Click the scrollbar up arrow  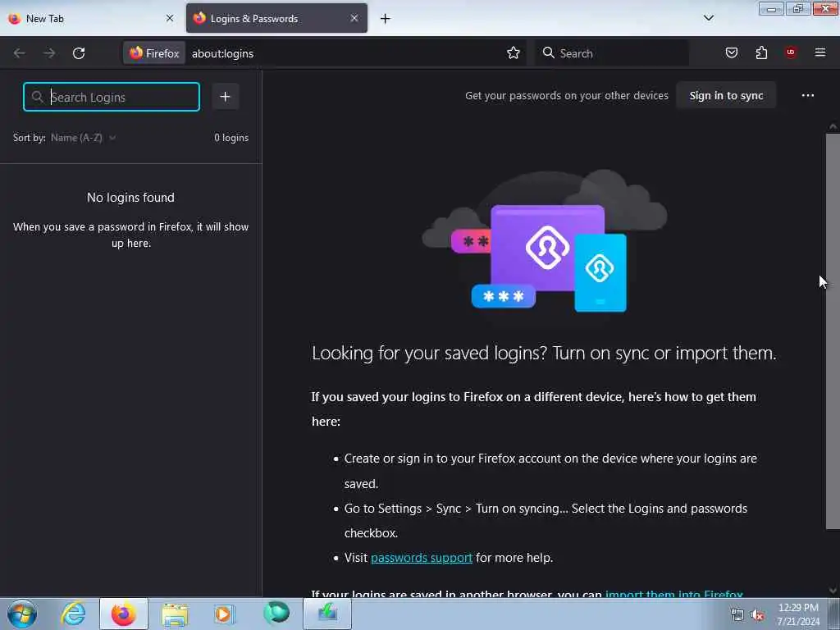[x=833, y=127]
